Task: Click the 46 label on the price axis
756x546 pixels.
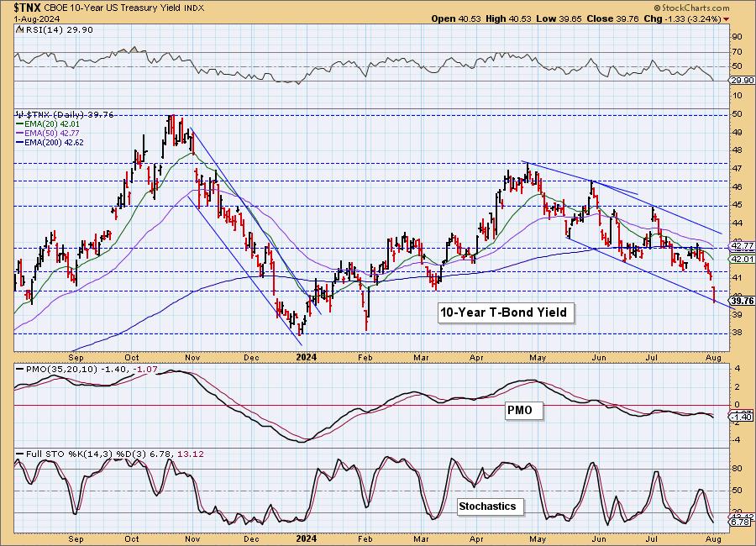Action: pos(738,187)
